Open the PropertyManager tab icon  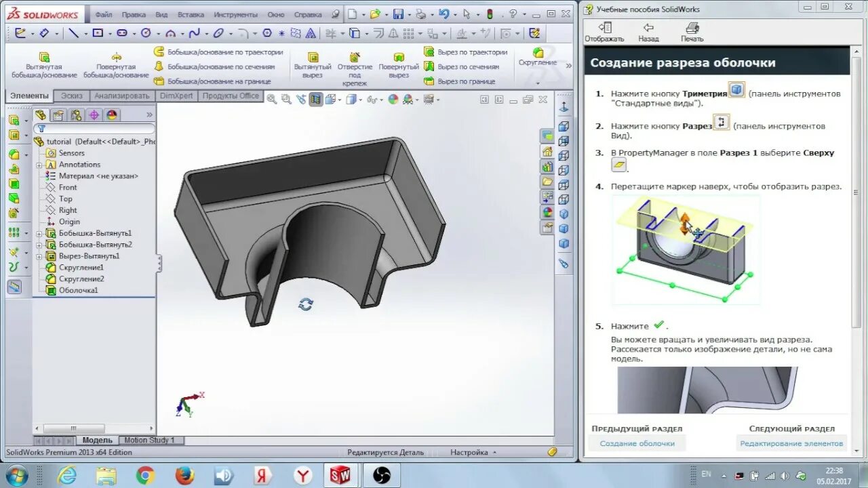tap(58, 115)
